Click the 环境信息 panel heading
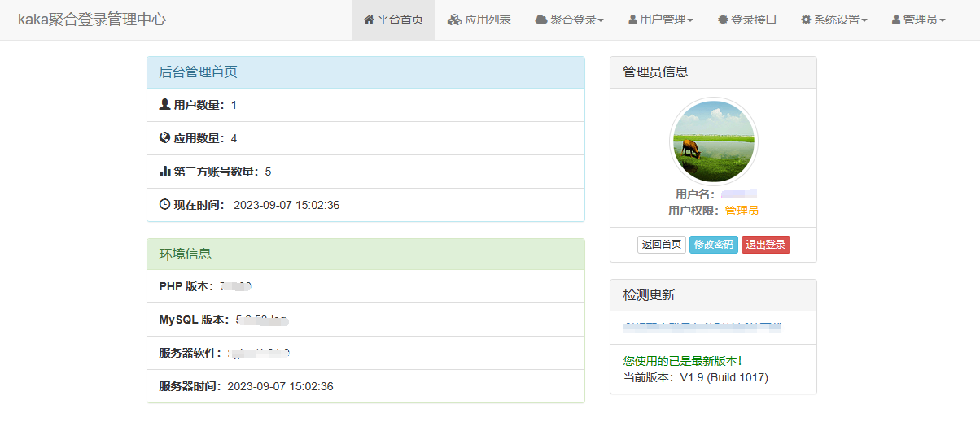The image size is (980, 448). click(365, 254)
